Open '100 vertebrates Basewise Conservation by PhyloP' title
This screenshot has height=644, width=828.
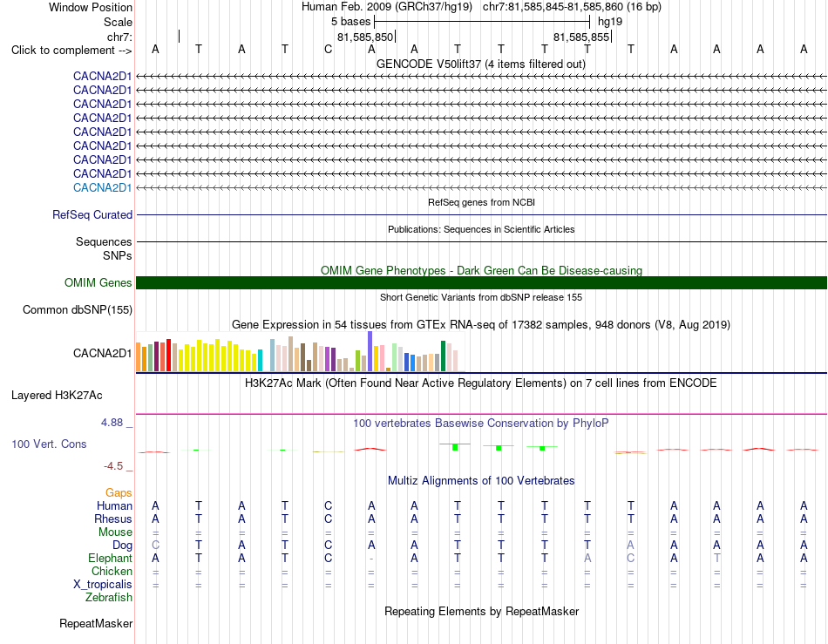tap(481, 424)
